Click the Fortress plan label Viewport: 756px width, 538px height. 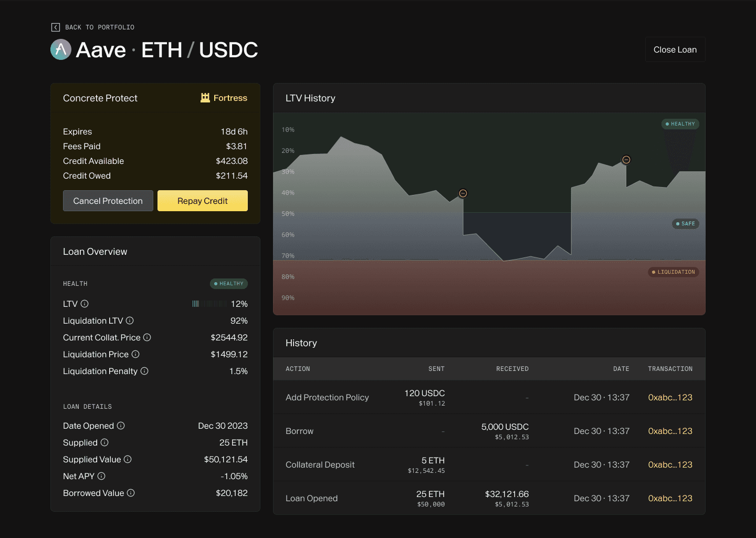click(x=230, y=98)
